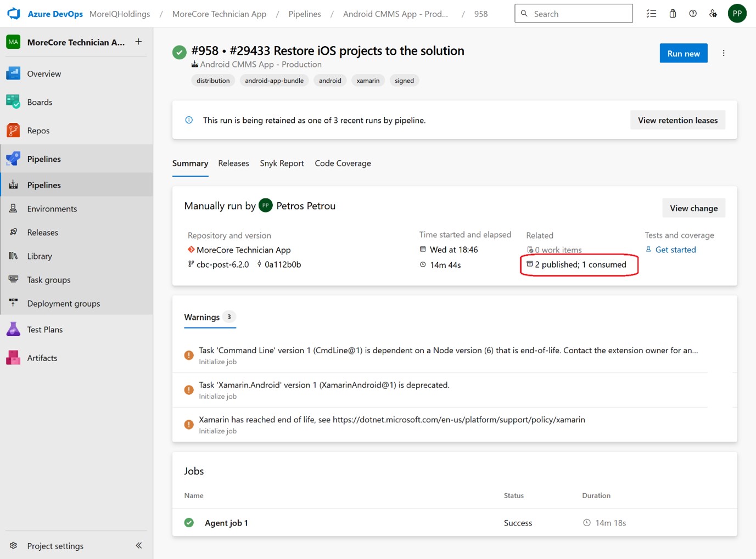Image resolution: width=756 pixels, height=559 pixels.
Task: Click inside the Search input field
Action: coord(579,14)
